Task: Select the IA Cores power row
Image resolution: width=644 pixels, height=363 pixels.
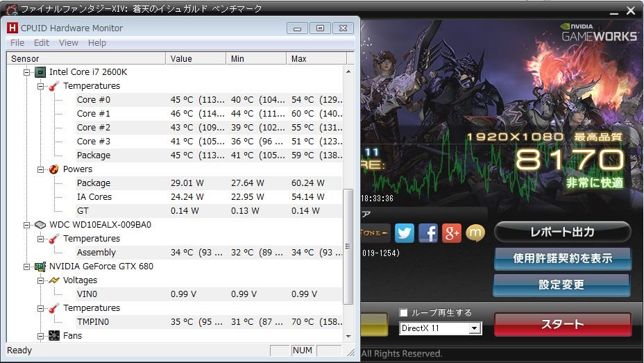Action: pyautogui.click(x=210, y=197)
